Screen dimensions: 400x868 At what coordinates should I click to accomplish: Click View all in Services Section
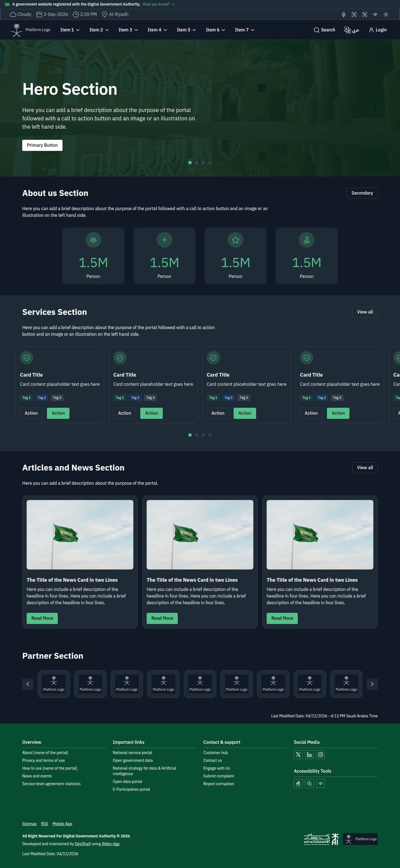(365, 312)
